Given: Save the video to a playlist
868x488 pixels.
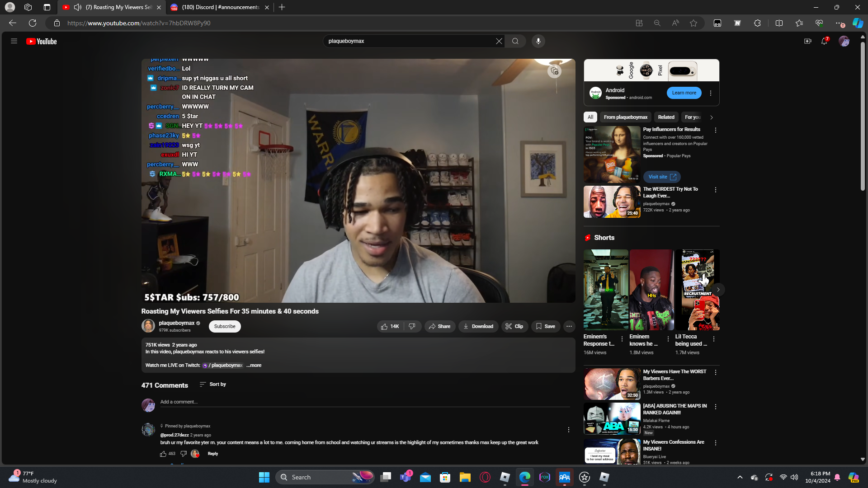Looking at the screenshot, I should (546, 326).
